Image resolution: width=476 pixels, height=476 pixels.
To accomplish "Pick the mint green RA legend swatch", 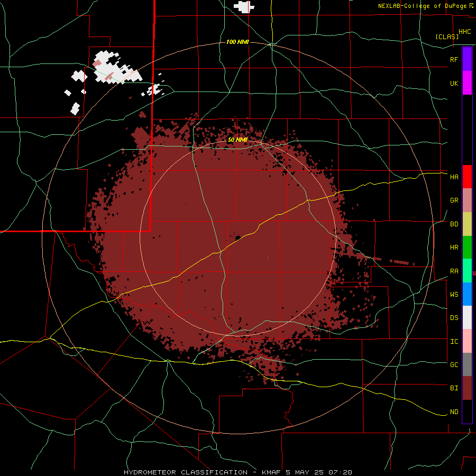I will click(467, 271).
